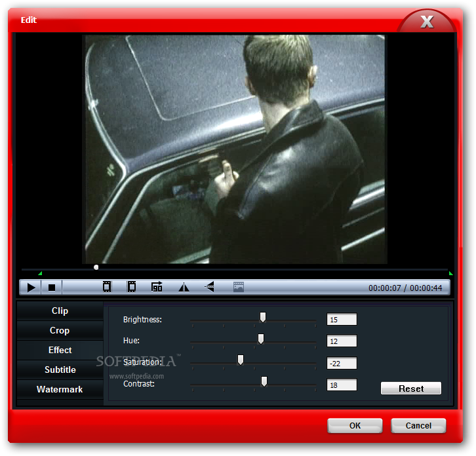
Task: Click the Contrast slider handle
Action: [264, 382]
